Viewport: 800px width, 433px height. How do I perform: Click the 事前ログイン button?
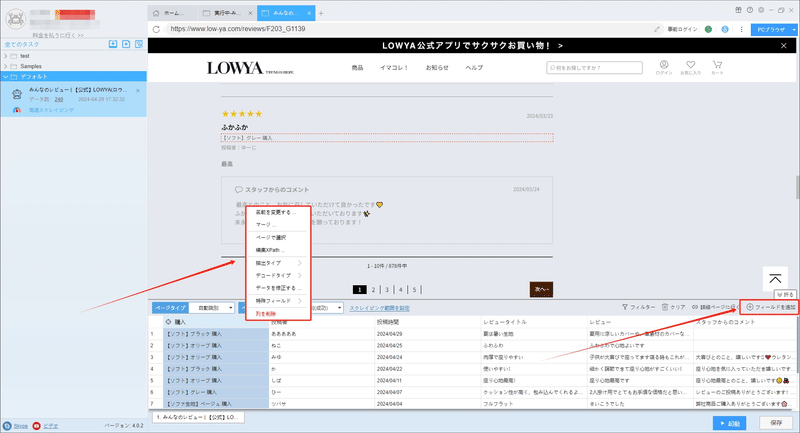tap(682, 29)
